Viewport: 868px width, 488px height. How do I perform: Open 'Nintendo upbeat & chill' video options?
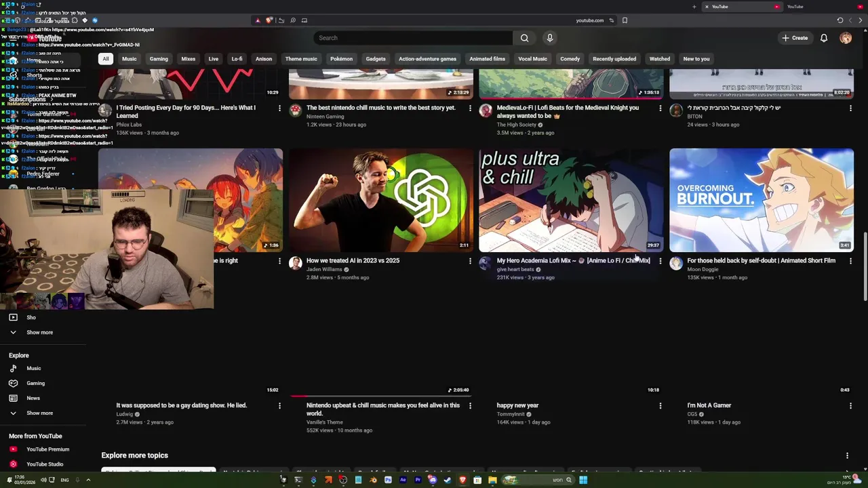pos(470,406)
